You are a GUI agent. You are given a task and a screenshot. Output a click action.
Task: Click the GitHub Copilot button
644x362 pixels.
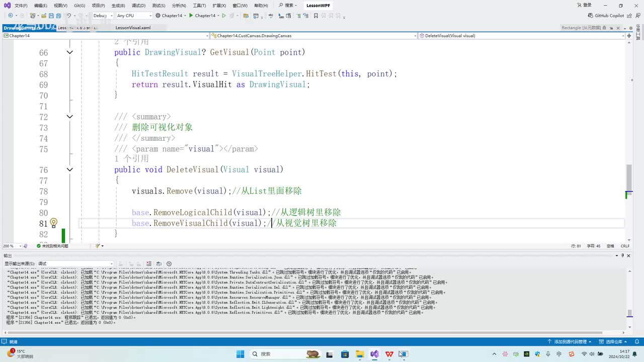[606, 16]
